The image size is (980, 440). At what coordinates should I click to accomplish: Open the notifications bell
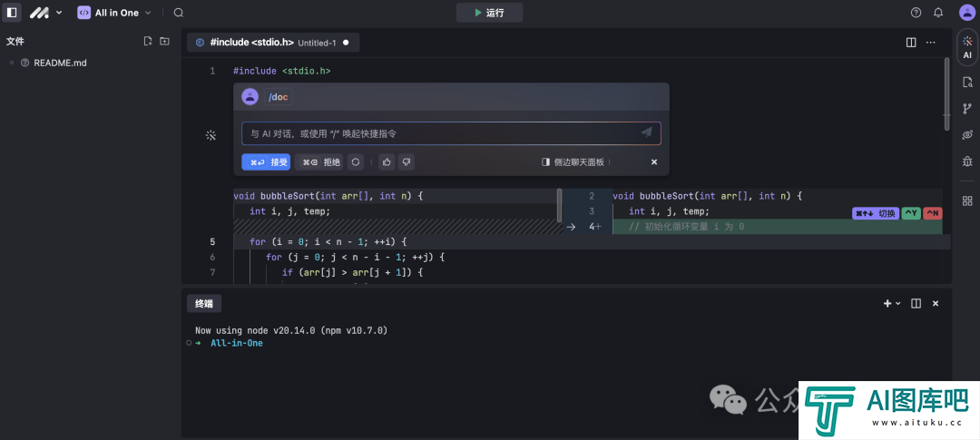tap(938, 13)
